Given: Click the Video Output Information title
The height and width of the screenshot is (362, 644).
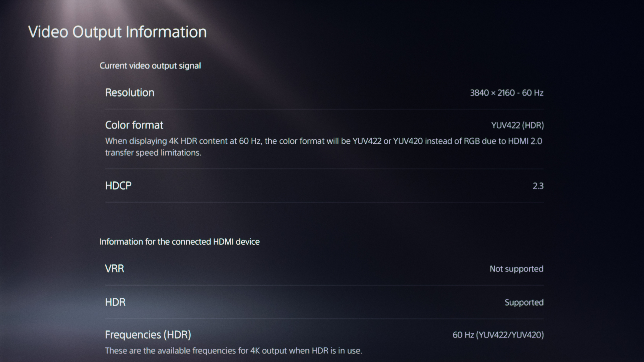Looking at the screenshot, I should [x=118, y=32].
